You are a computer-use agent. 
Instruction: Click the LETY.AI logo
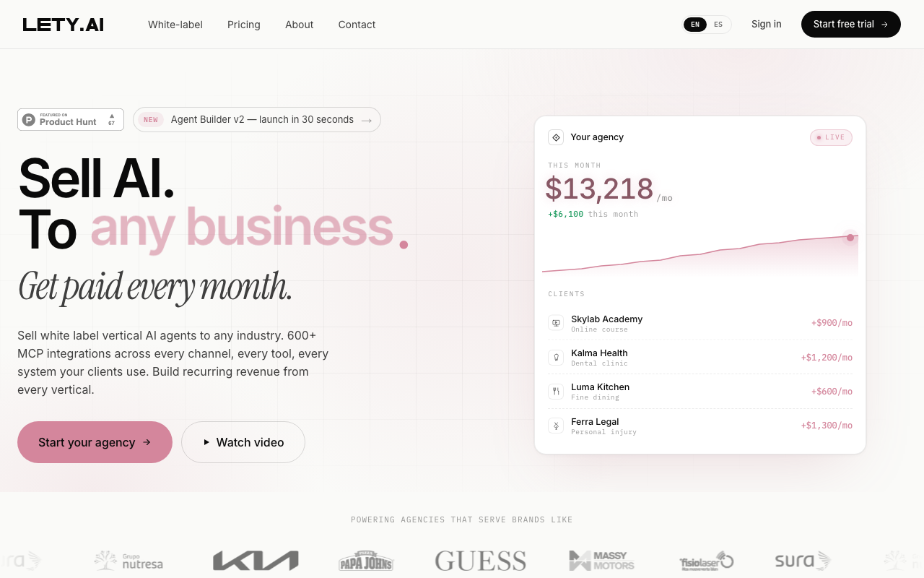click(x=64, y=25)
